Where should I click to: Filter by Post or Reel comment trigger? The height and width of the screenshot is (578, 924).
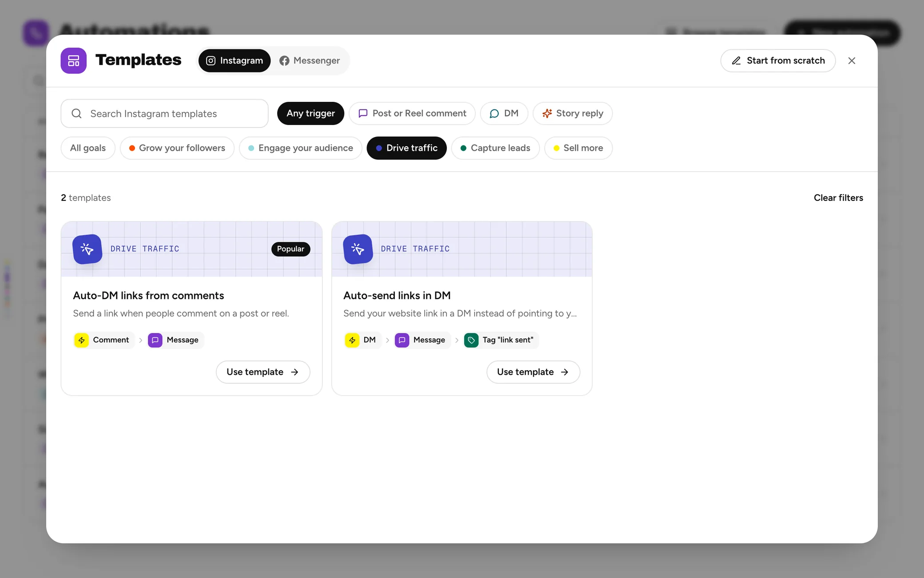[x=412, y=113]
